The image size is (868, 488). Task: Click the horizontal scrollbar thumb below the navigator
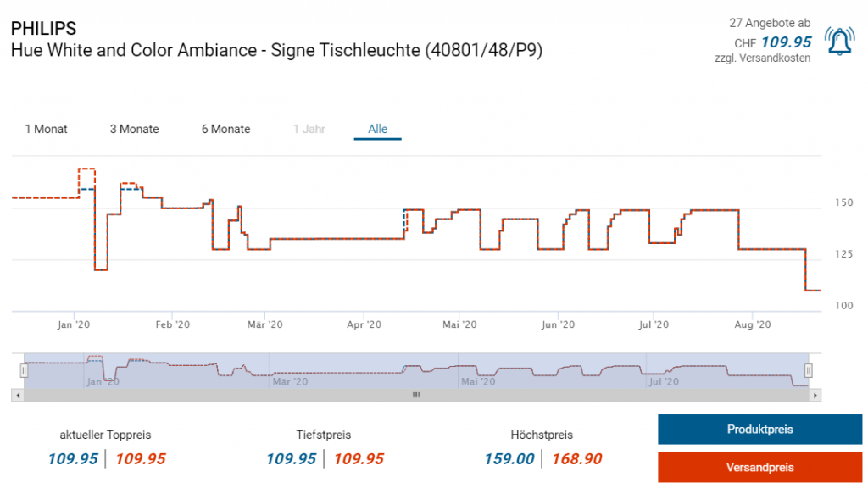click(415, 395)
